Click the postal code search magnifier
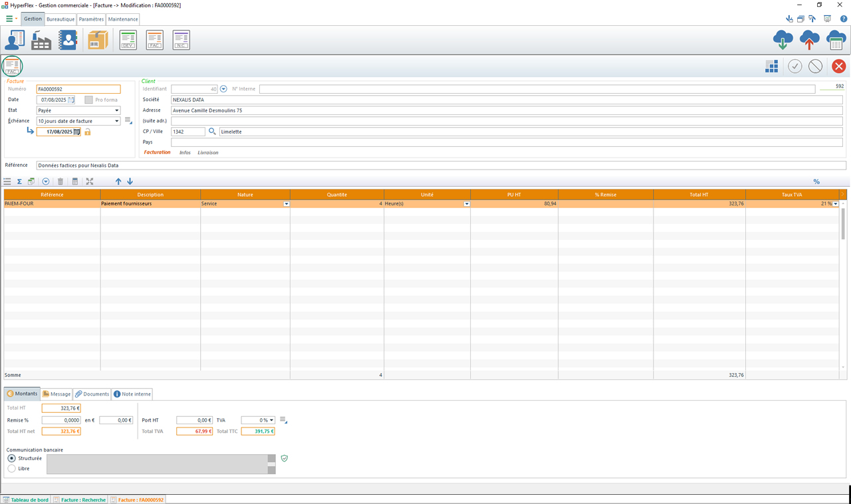 [x=213, y=132]
